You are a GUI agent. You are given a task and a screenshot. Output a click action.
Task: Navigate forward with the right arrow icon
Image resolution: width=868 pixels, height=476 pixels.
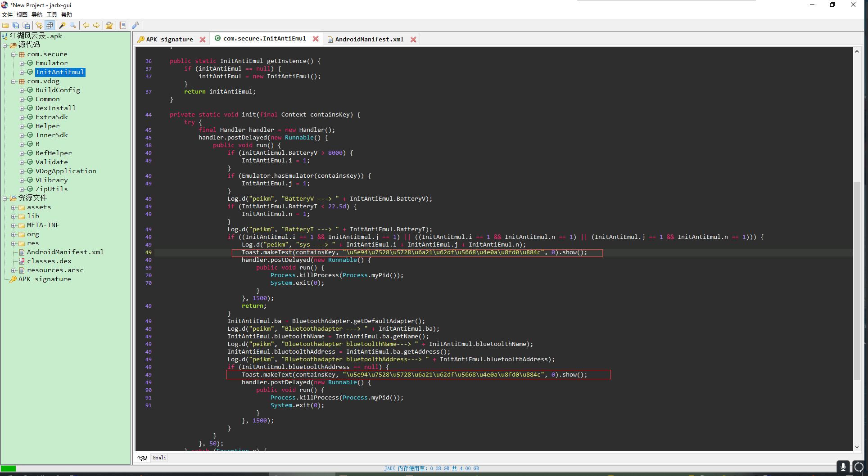96,26
